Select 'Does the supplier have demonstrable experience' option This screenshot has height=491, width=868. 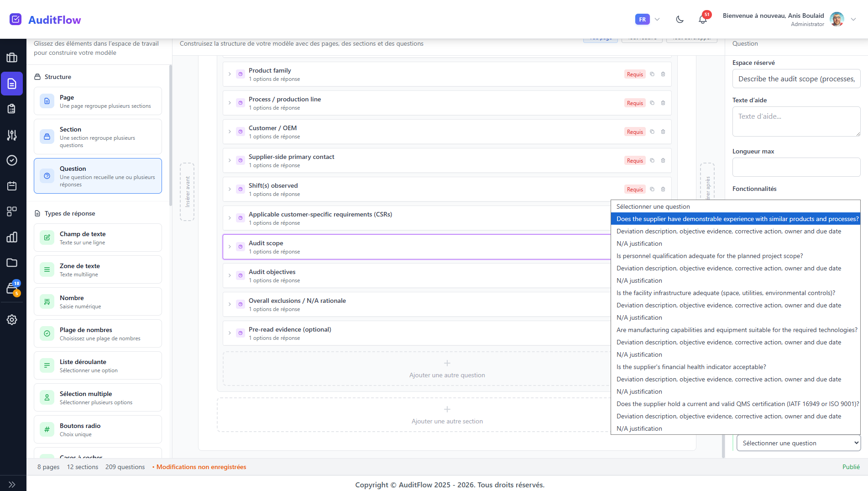click(x=736, y=219)
